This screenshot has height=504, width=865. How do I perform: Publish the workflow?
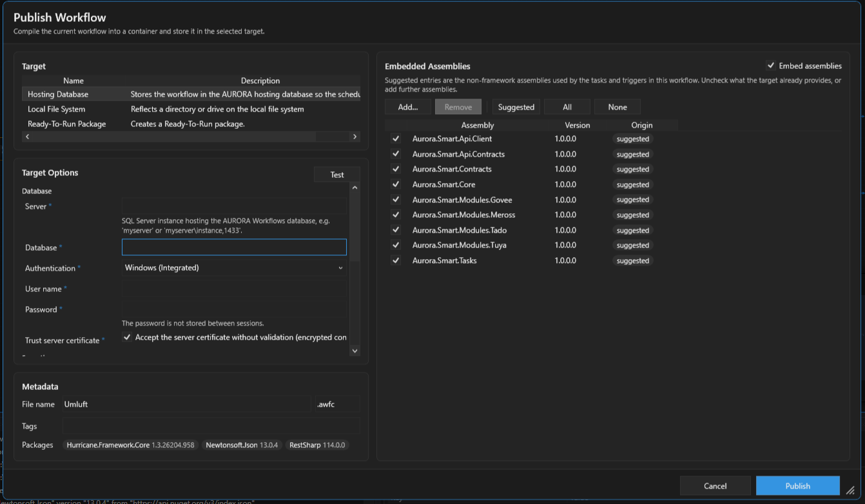click(798, 486)
